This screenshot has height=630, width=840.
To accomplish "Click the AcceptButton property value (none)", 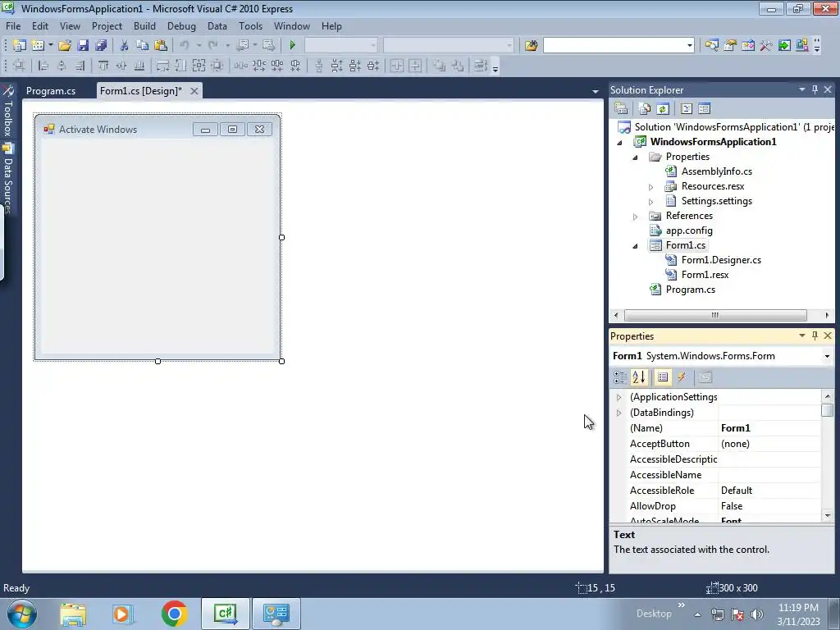I will tap(769, 444).
